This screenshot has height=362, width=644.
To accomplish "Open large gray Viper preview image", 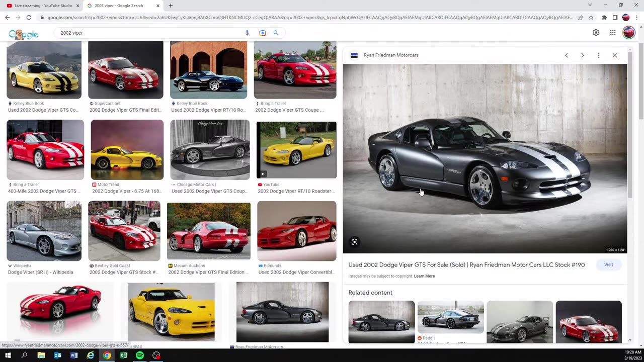I will coord(485,158).
